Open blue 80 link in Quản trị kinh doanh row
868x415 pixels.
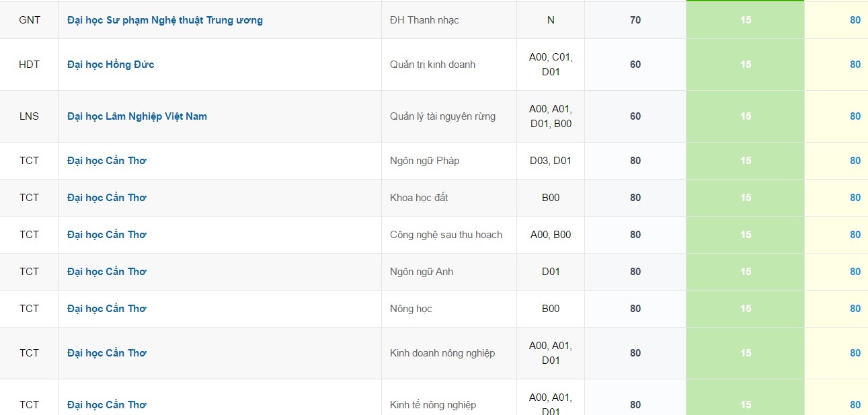tap(855, 65)
